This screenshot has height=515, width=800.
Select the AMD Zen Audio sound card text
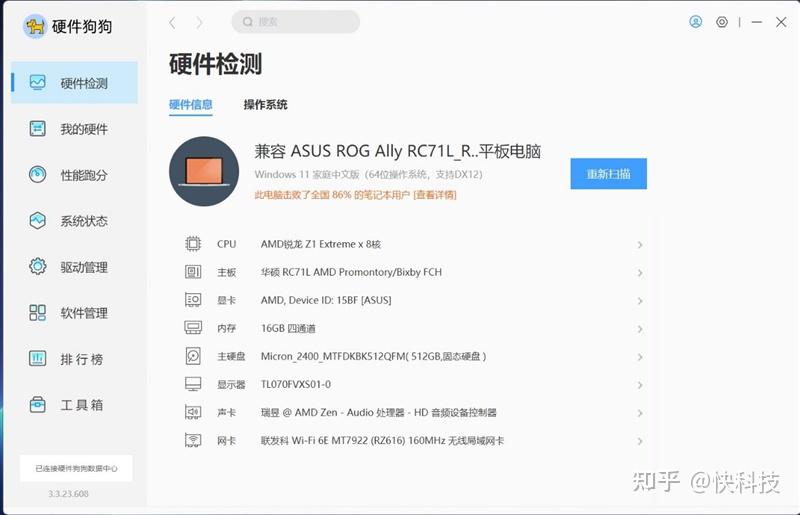(379, 412)
